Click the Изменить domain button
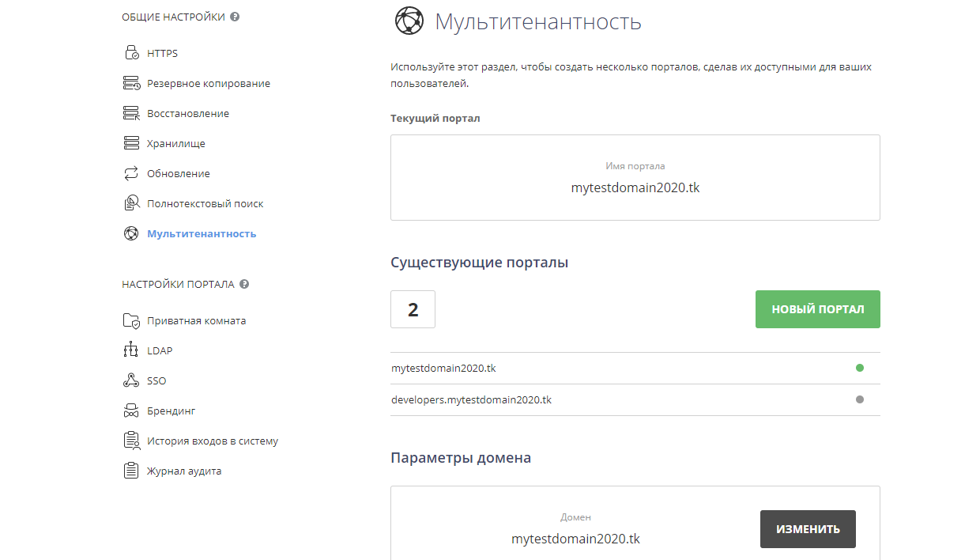Screen dimensions: 980x560 (808, 529)
